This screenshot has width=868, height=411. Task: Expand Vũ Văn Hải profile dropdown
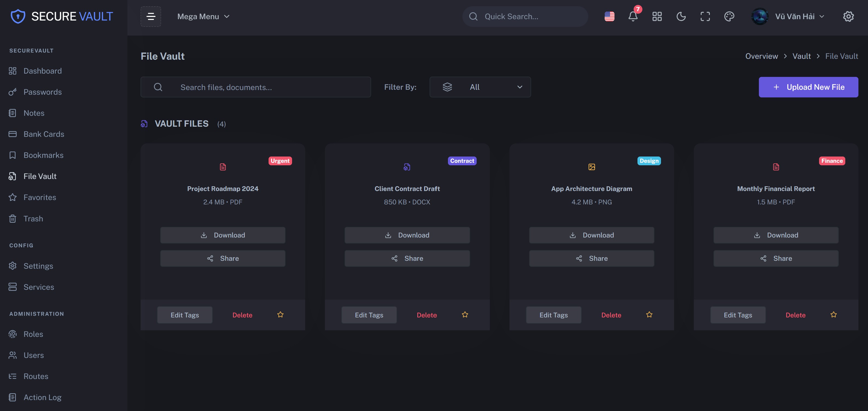click(799, 16)
